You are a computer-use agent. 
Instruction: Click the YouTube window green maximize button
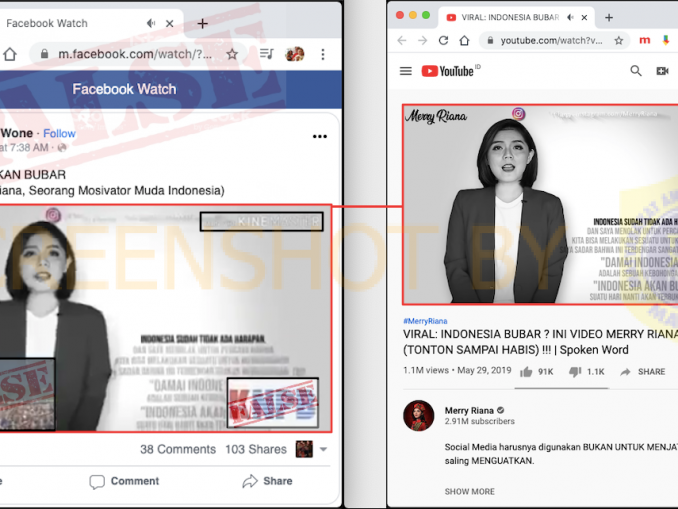coord(425,15)
